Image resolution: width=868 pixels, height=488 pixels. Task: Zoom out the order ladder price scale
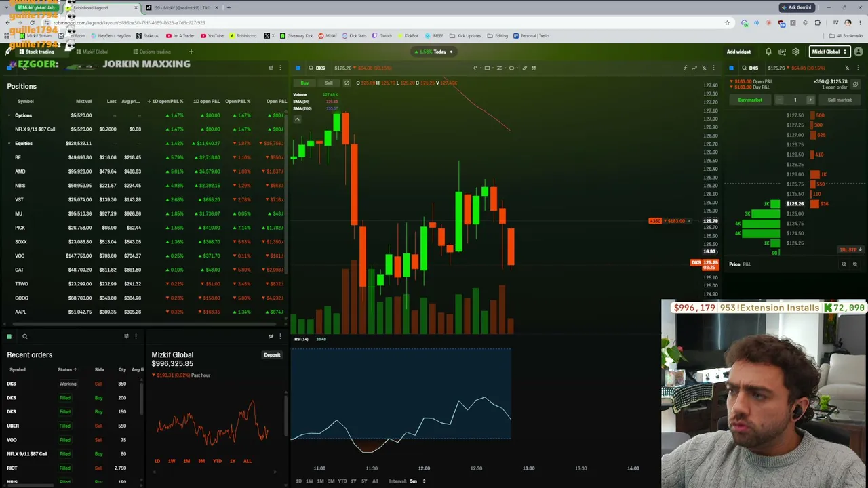click(x=844, y=264)
